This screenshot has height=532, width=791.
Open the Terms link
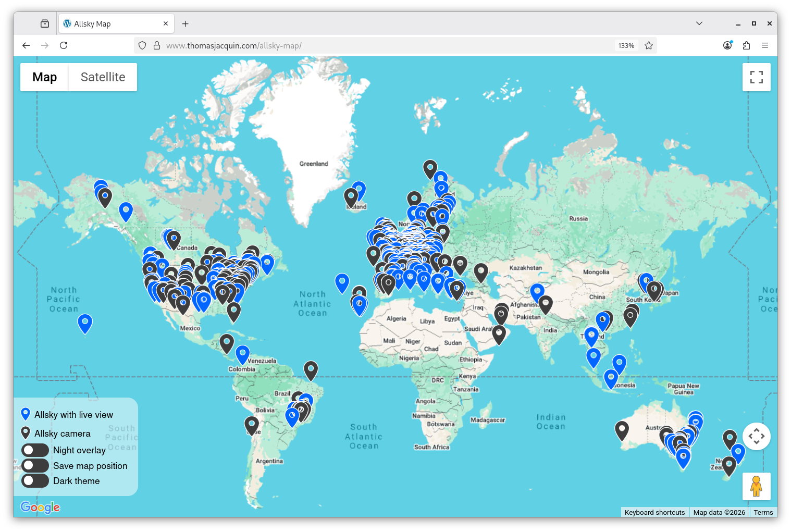click(x=763, y=512)
